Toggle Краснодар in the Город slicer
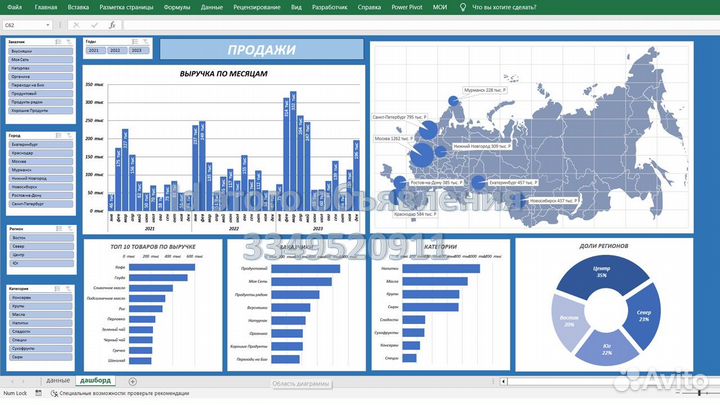720x405 pixels. click(x=41, y=153)
